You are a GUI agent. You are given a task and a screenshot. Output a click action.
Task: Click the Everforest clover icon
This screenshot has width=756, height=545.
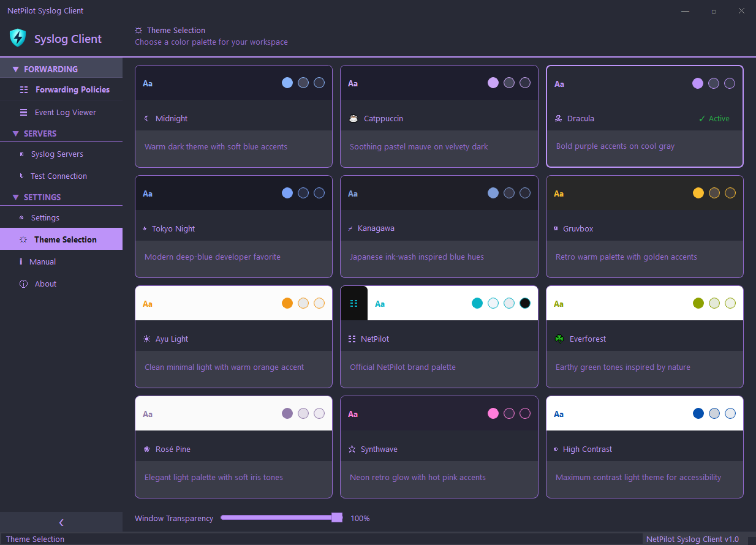point(559,339)
